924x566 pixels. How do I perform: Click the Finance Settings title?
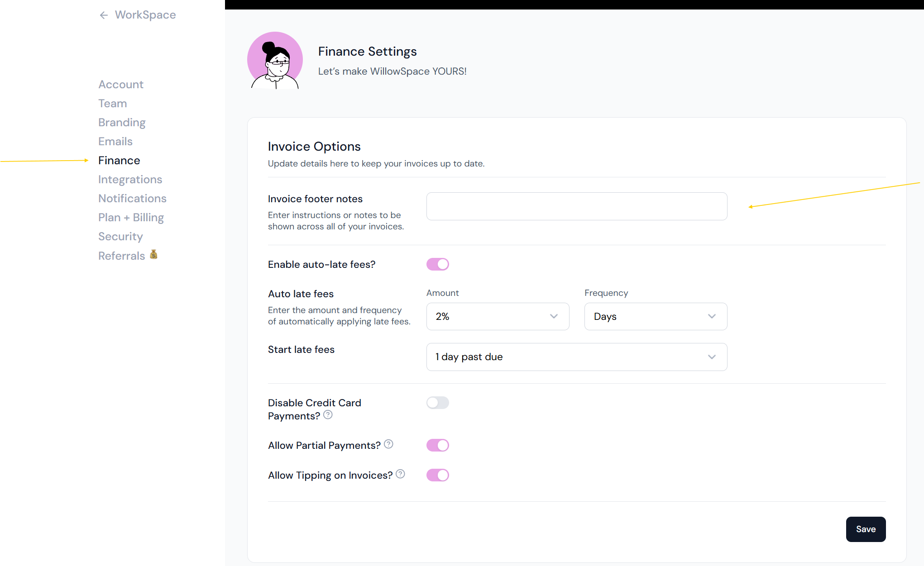click(x=367, y=52)
